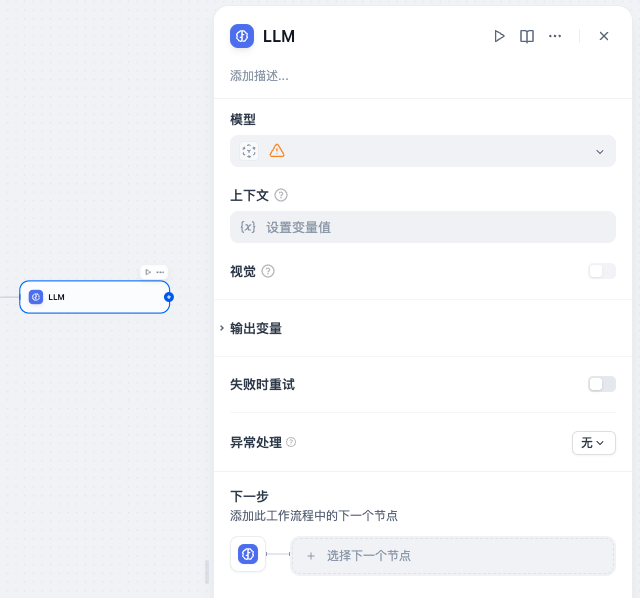Open the 异常处理 无 dropdown

(593, 443)
